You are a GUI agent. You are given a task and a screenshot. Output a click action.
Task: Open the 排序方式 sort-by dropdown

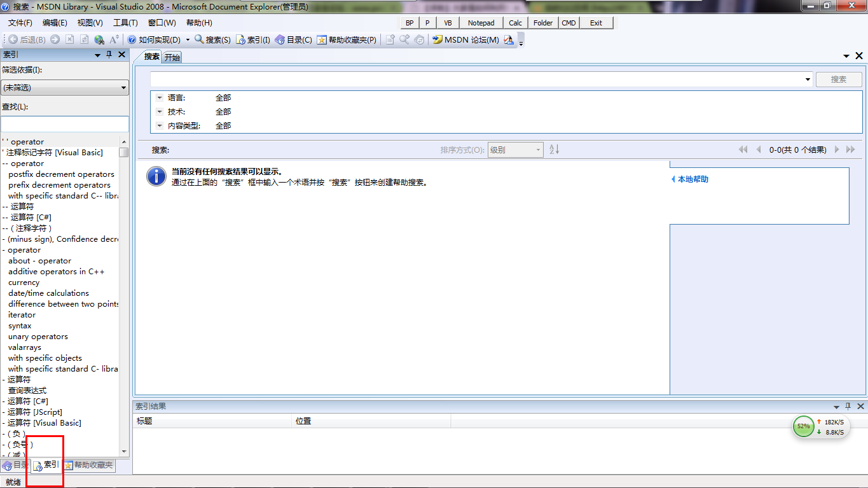(515, 150)
